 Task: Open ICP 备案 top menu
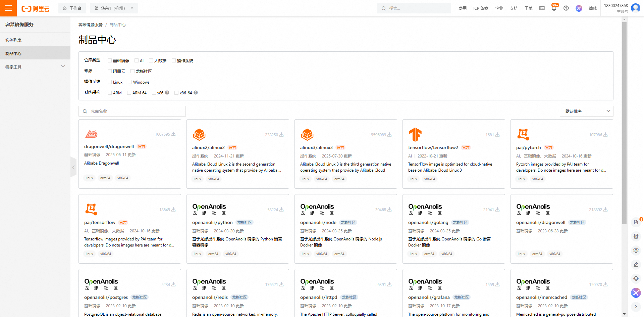point(481,8)
